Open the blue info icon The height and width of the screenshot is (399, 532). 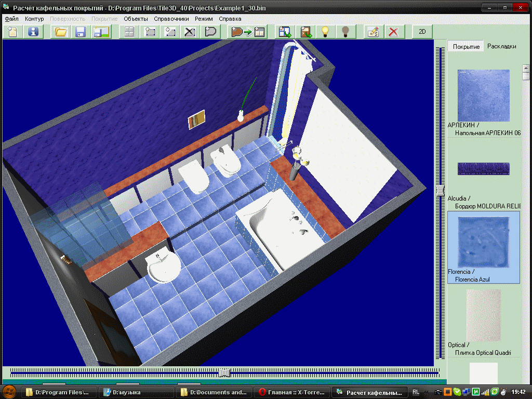point(33,32)
